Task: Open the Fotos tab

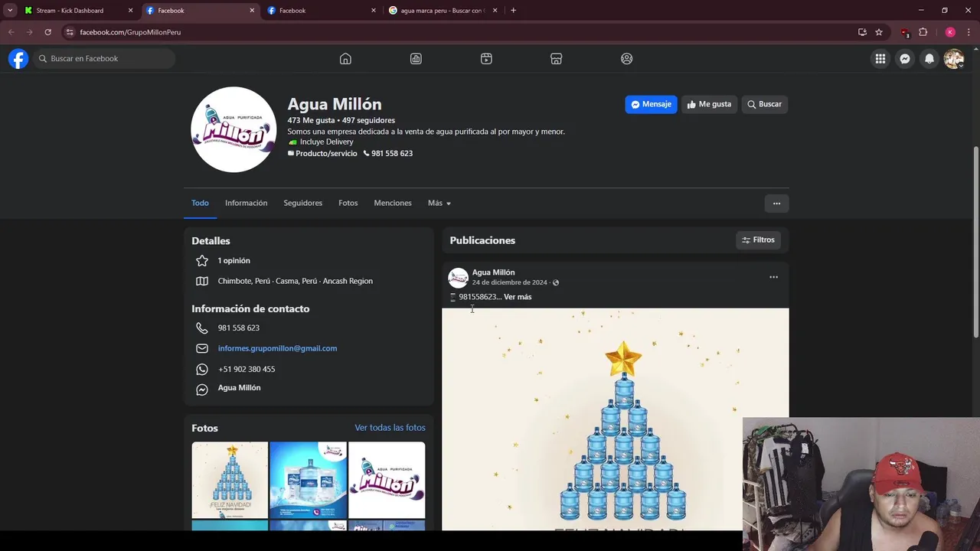Action: coord(348,203)
